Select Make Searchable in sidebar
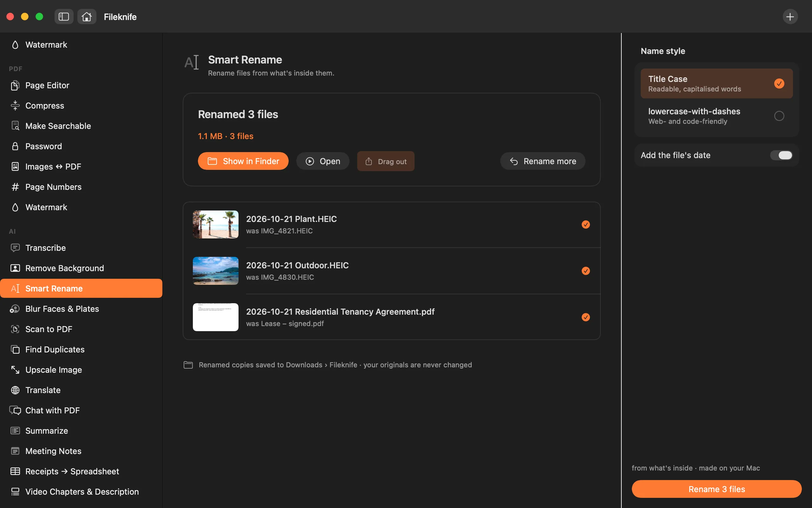This screenshot has width=812, height=508. (81, 126)
